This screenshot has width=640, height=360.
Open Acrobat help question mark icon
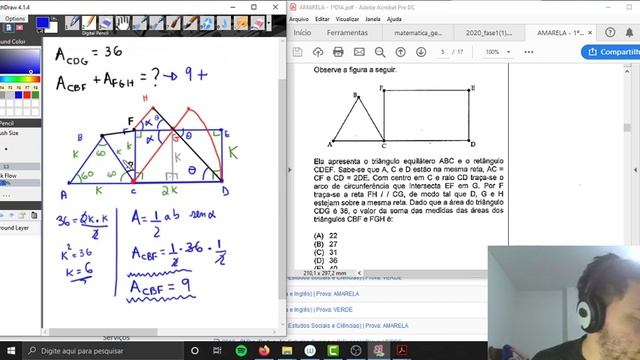click(x=610, y=33)
